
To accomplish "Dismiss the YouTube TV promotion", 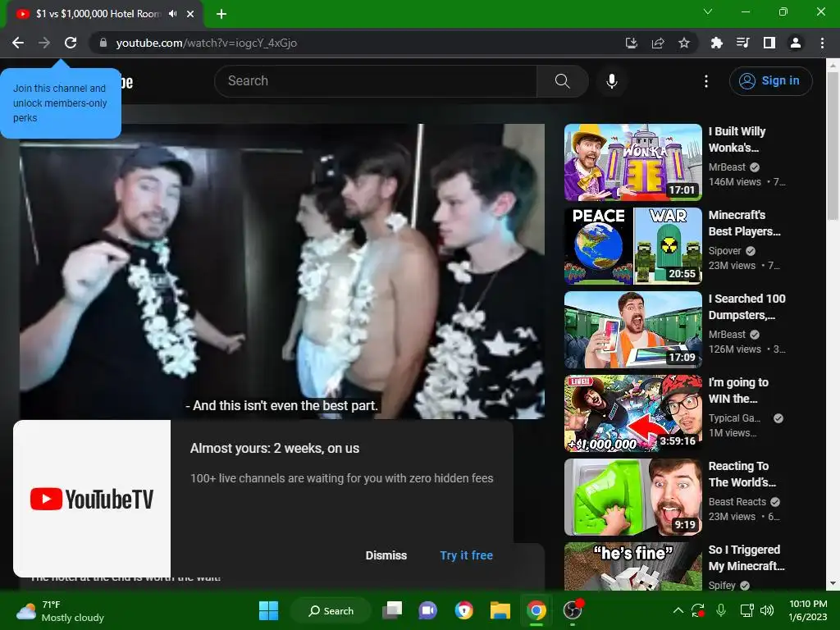I will point(386,555).
